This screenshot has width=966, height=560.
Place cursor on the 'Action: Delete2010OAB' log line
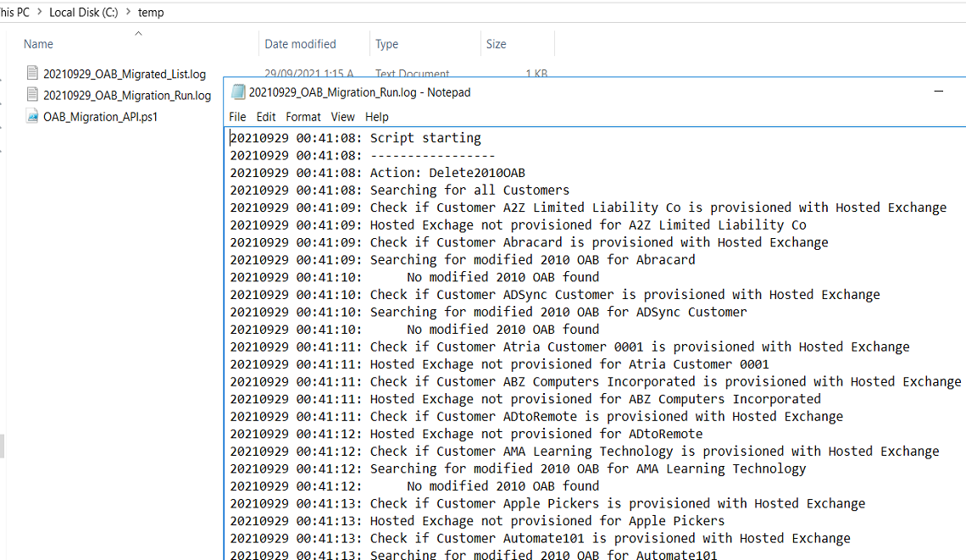(x=447, y=173)
